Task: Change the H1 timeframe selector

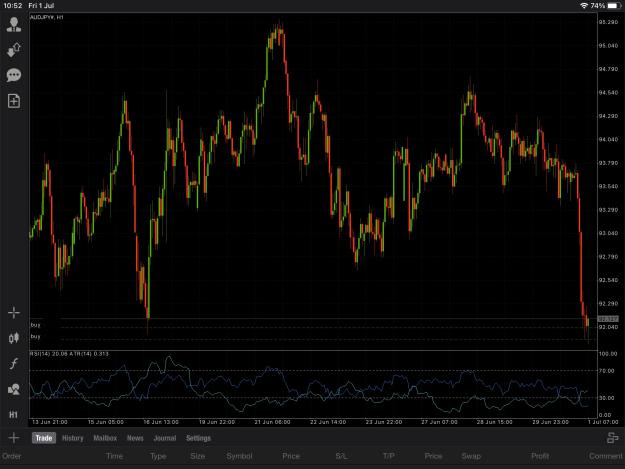Action: pyautogui.click(x=14, y=414)
